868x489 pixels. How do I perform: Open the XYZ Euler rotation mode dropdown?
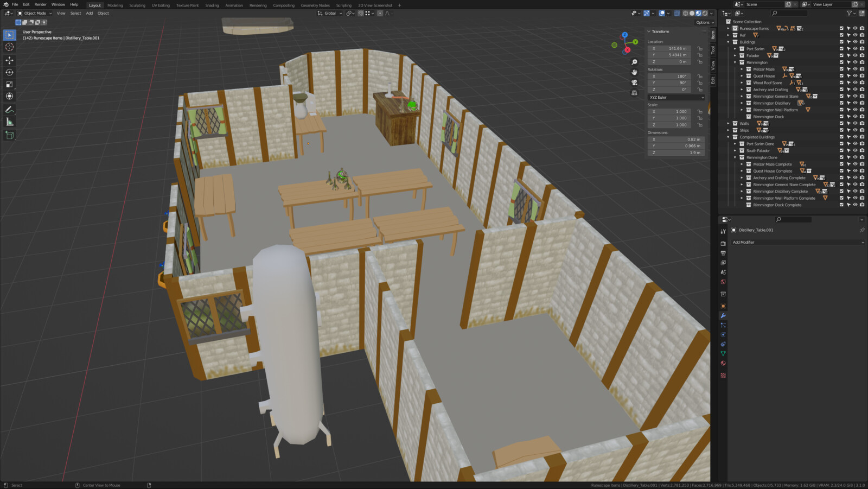(676, 97)
